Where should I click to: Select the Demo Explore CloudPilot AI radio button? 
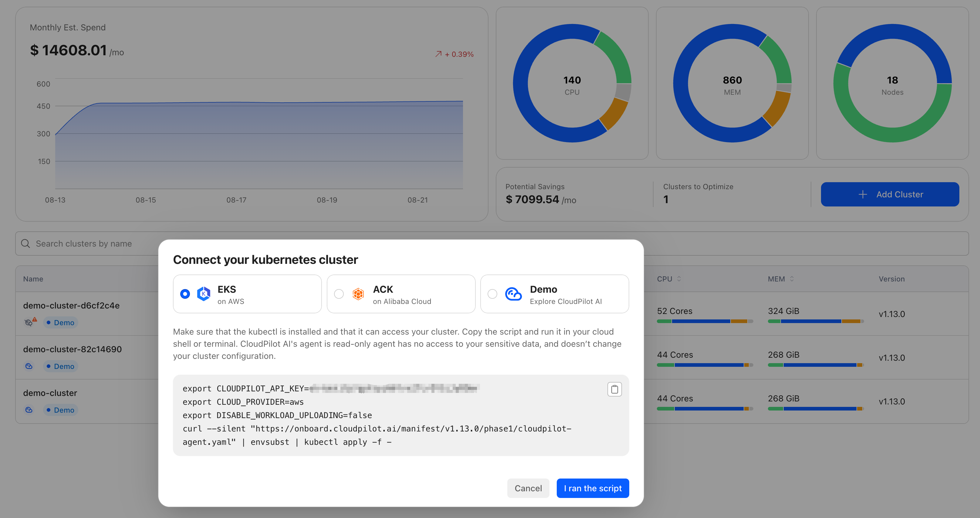pyautogui.click(x=493, y=294)
